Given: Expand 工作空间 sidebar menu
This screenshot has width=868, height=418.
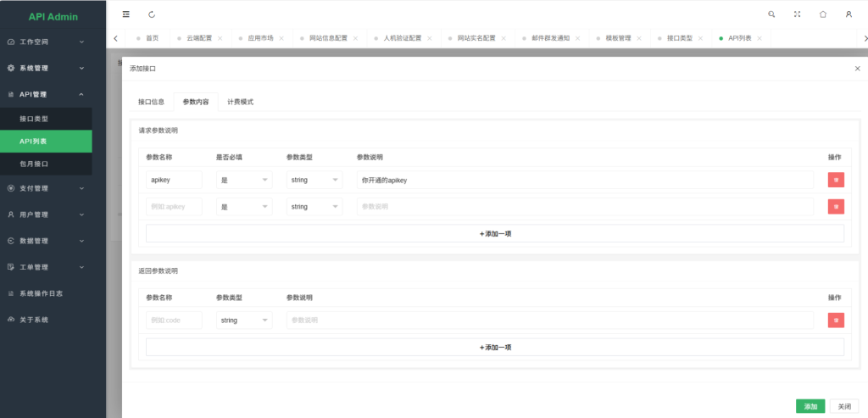Looking at the screenshot, I should (x=46, y=42).
